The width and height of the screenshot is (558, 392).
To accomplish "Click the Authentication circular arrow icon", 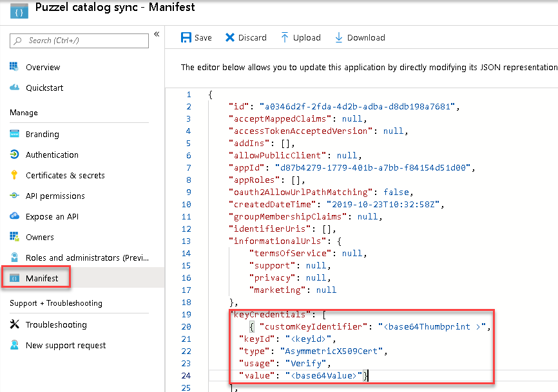I will (x=14, y=154).
